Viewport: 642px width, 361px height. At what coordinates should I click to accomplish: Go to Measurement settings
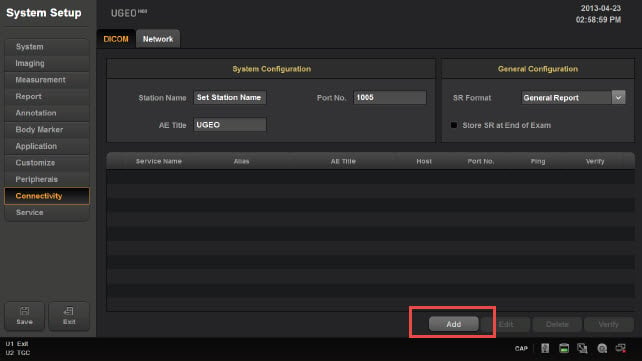(47, 80)
